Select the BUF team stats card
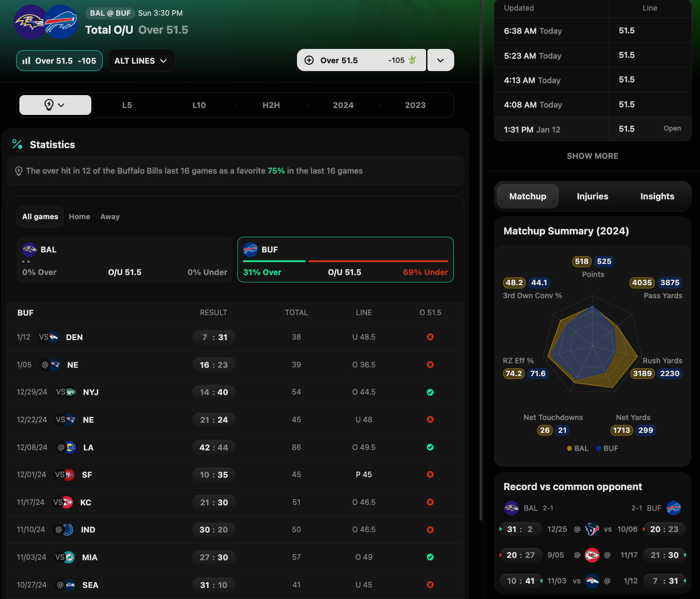 pyautogui.click(x=345, y=260)
